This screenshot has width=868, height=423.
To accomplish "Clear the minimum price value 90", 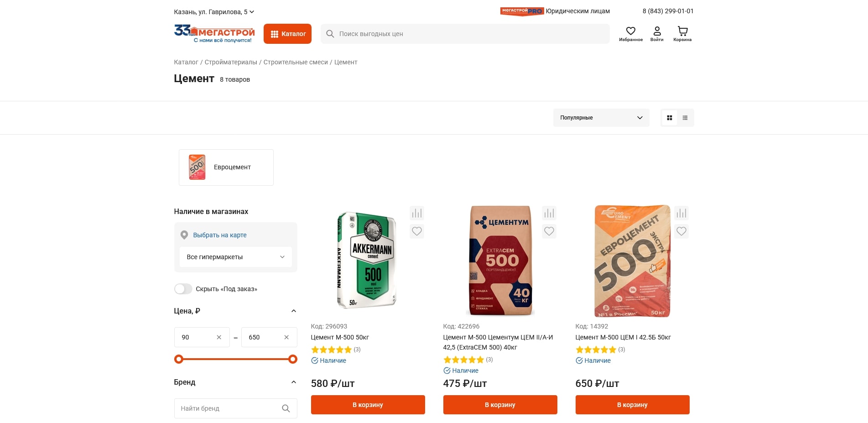I will click(x=219, y=337).
